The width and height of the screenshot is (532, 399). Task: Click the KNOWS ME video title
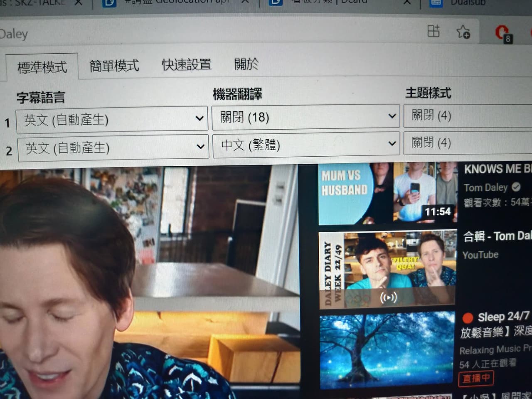[498, 169]
